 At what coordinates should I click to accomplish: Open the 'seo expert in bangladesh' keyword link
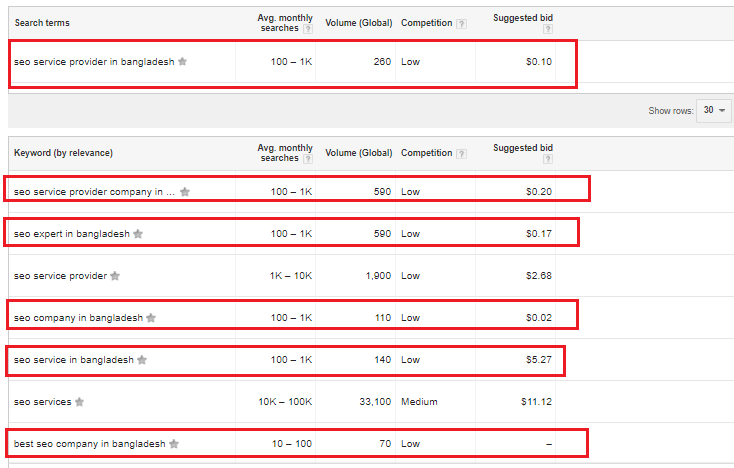(x=72, y=234)
